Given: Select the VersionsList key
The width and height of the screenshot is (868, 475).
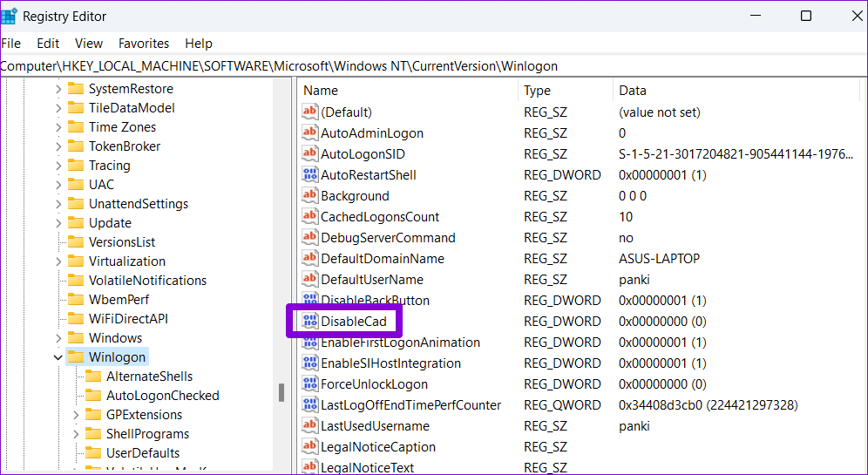Looking at the screenshot, I should (x=122, y=242).
